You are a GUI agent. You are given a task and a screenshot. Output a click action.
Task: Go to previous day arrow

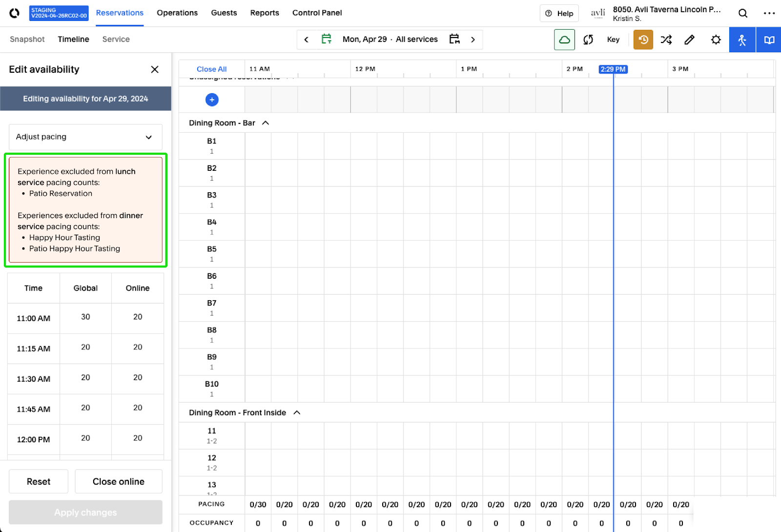tap(307, 40)
